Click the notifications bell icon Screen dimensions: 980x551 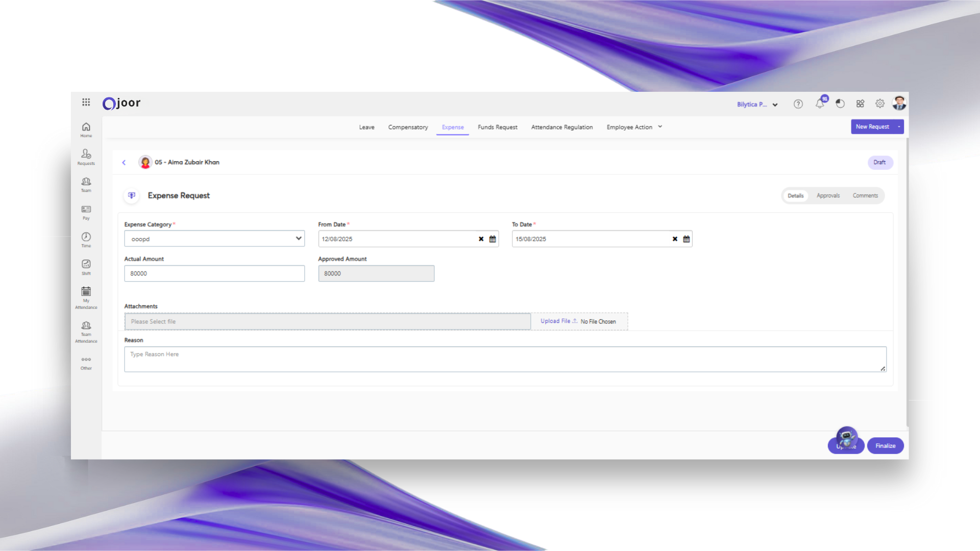[x=820, y=104]
